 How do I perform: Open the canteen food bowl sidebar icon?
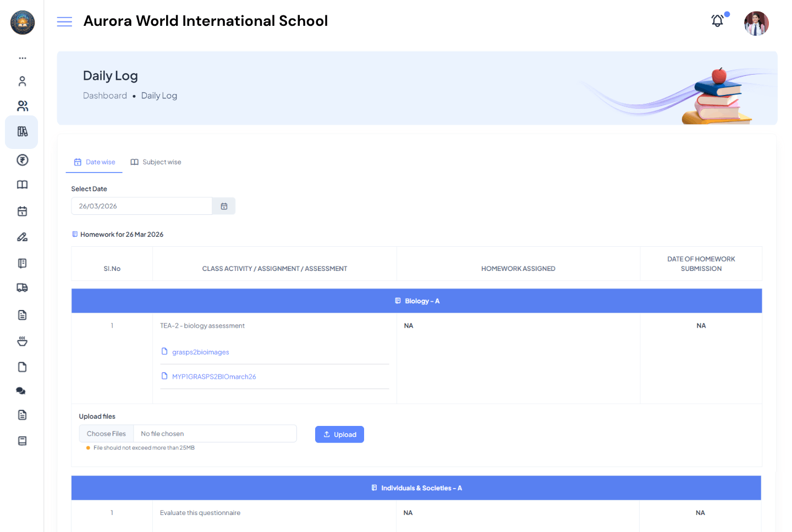click(22, 341)
